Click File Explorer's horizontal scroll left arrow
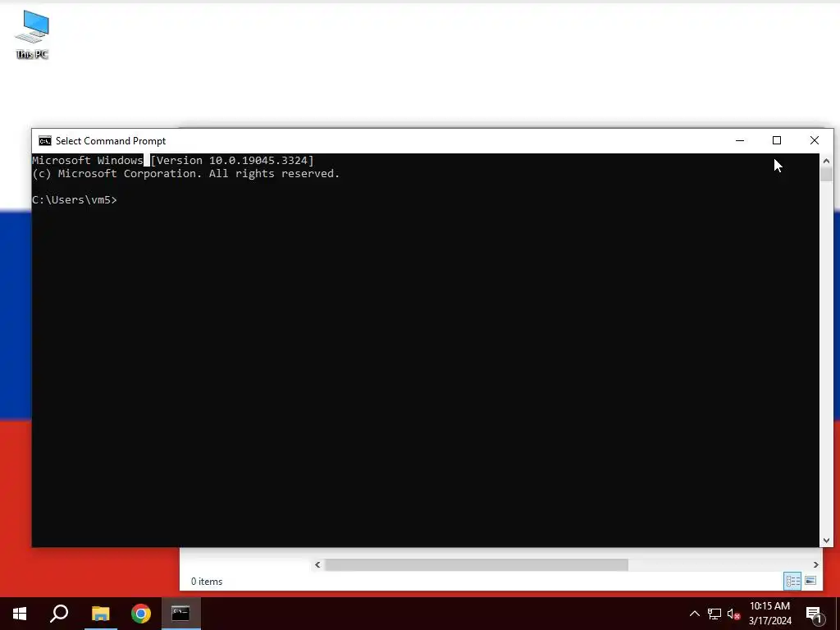This screenshot has height=630, width=840. pos(317,564)
